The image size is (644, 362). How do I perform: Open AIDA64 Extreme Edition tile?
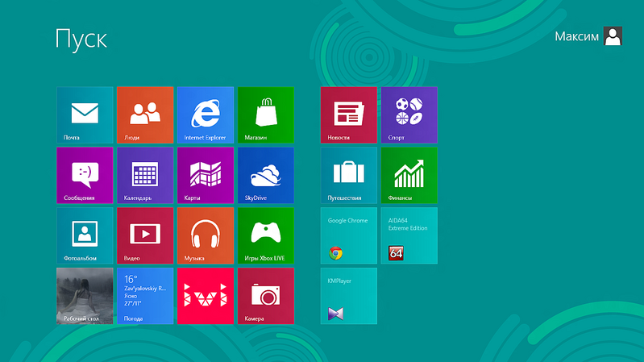[409, 235]
